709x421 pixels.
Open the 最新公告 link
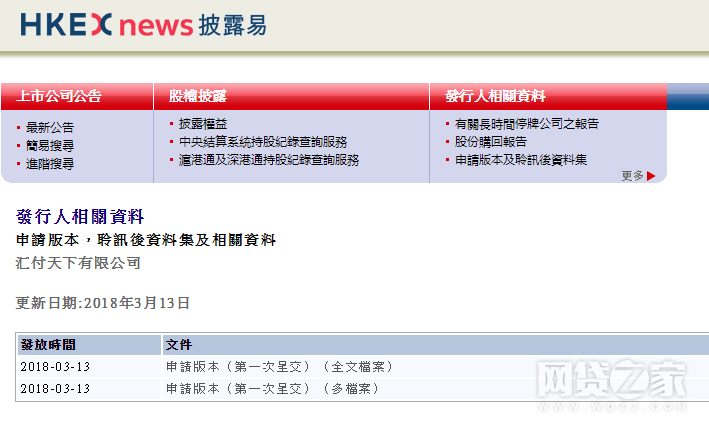click(x=49, y=128)
